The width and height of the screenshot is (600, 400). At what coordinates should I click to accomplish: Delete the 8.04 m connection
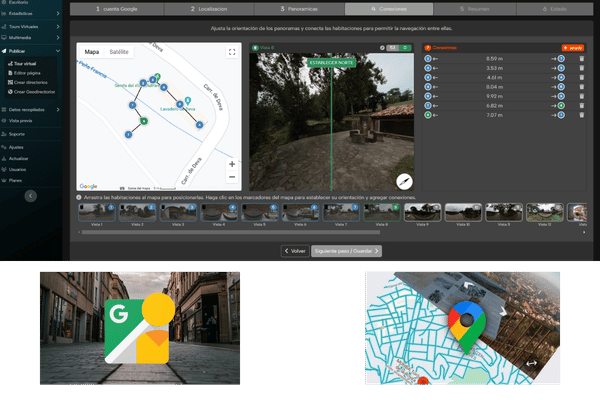[x=582, y=87]
